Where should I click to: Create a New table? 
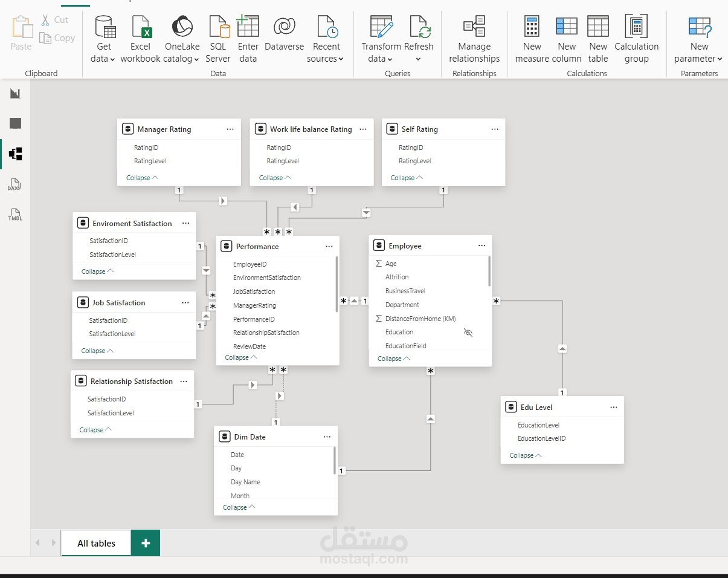[x=598, y=40]
